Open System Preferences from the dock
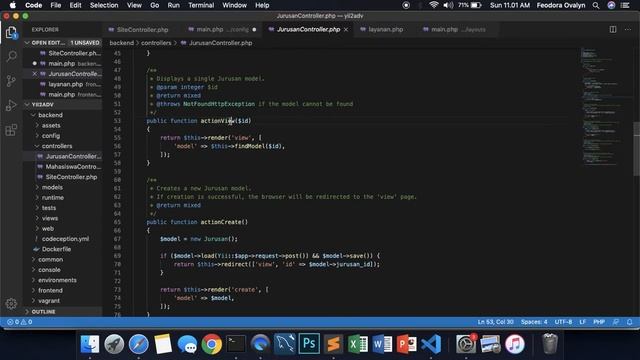The width and height of the screenshot is (640, 360). (x=466, y=344)
